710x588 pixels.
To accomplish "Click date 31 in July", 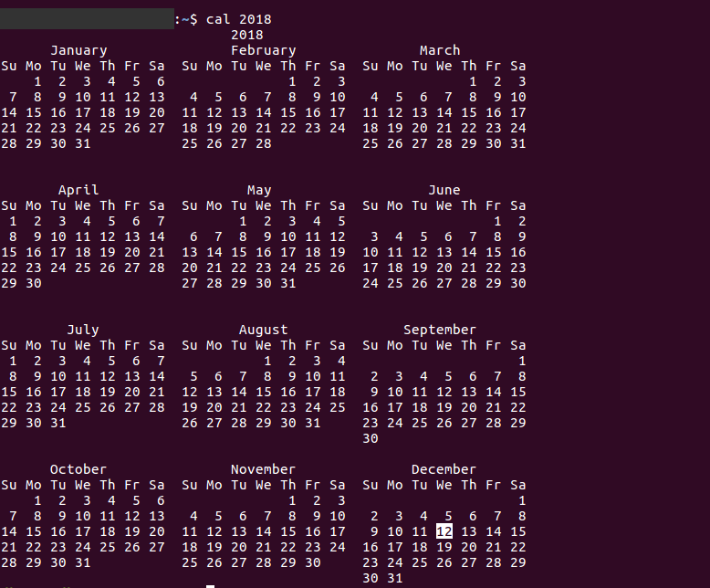I will (58, 423).
